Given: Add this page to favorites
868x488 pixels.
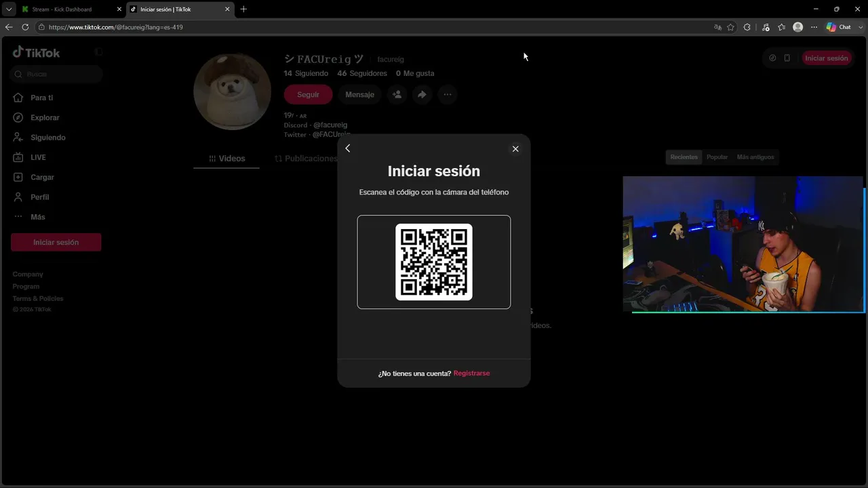Looking at the screenshot, I should (x=730, y=27).
